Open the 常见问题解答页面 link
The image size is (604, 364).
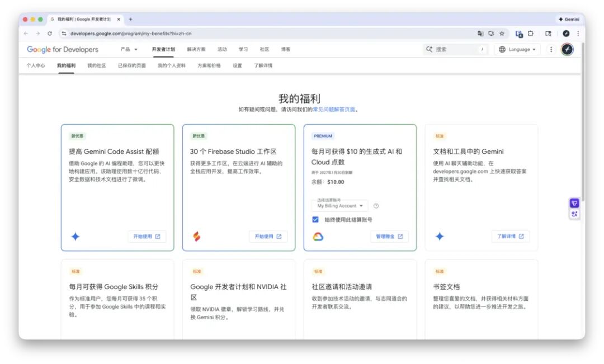[x=334, y=110]
